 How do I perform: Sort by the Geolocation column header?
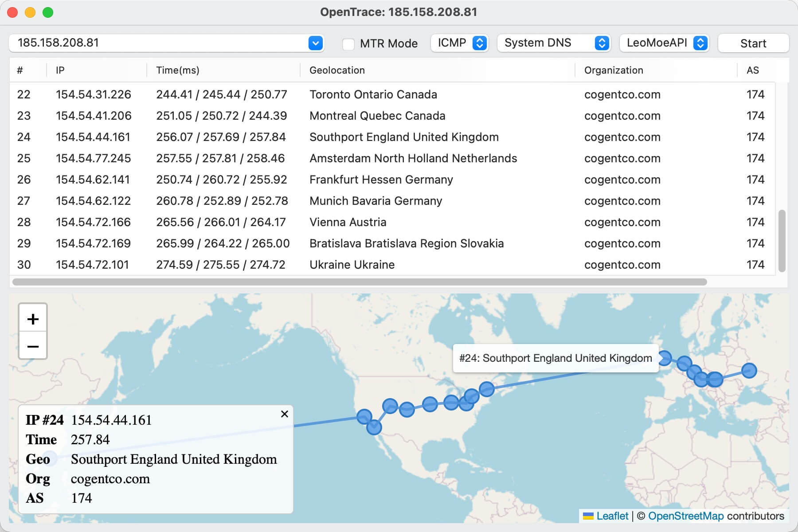(337, 70)
